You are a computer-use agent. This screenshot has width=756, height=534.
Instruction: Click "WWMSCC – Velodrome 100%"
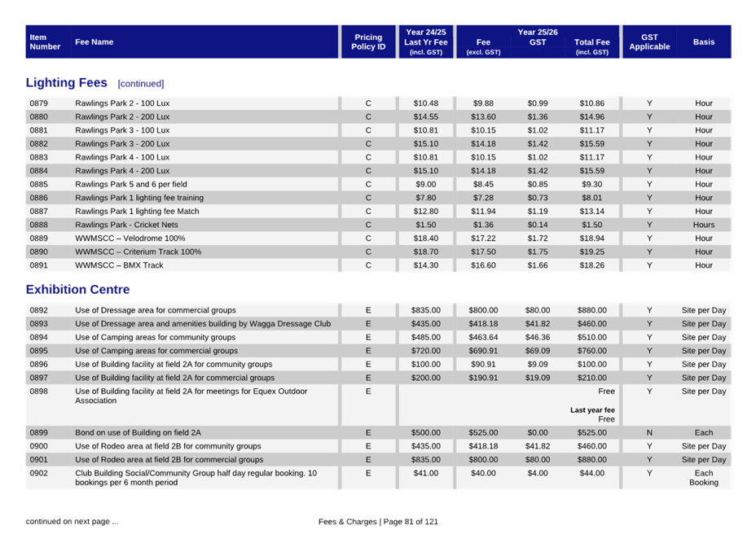130,238
